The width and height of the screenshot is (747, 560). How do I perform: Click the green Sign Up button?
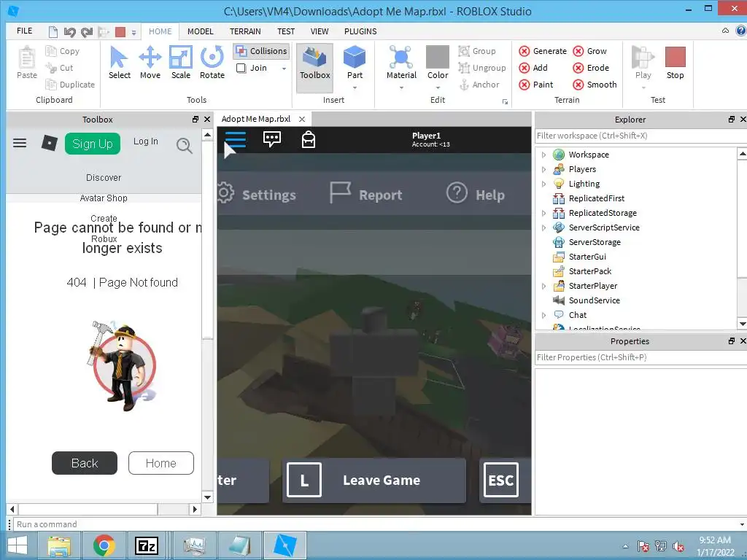click(x=93, y=144)
